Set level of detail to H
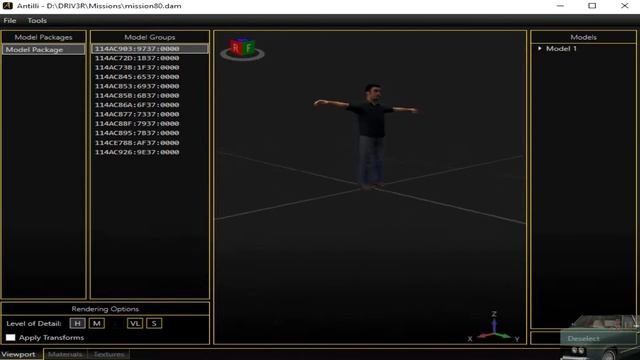The width and height of the screenshot is (640, 360). pos(77,323)
